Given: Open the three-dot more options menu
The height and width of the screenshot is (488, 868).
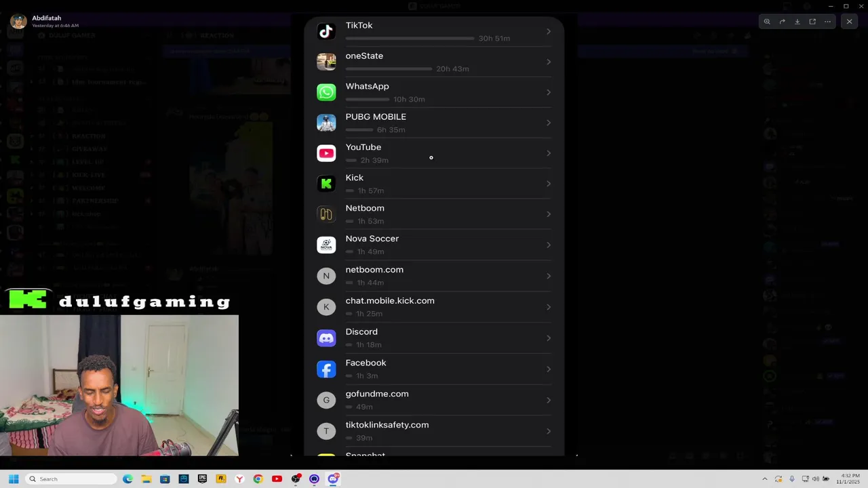Looking at the screenshot, I should (827, 22).
